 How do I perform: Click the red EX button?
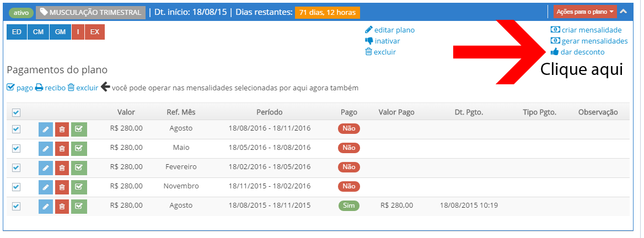(95, 32)
